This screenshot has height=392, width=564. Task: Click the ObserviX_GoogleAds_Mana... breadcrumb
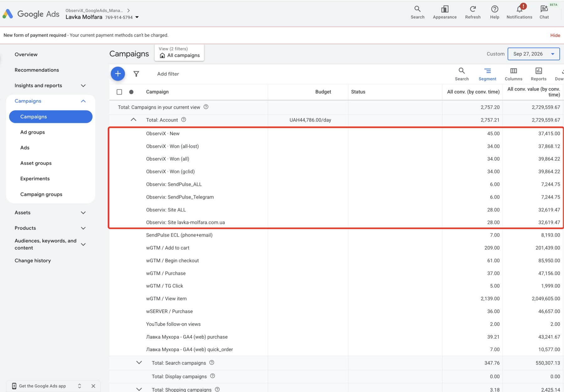[94, 10]
